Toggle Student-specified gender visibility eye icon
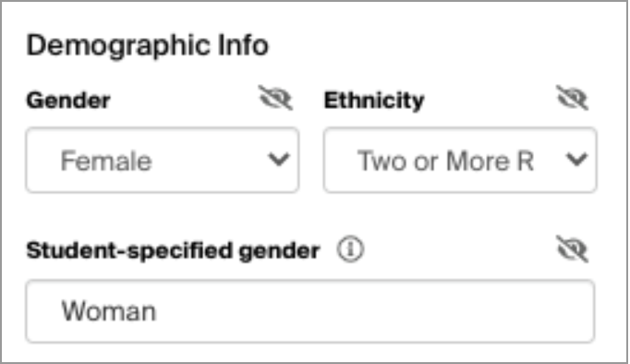The image size is (630, 364). click(x=573, y=249)
